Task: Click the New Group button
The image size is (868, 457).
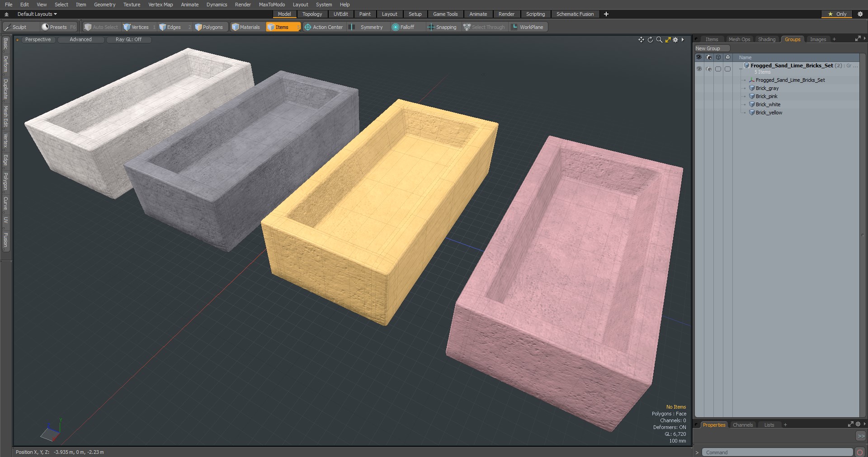Action: click(712, 48)
